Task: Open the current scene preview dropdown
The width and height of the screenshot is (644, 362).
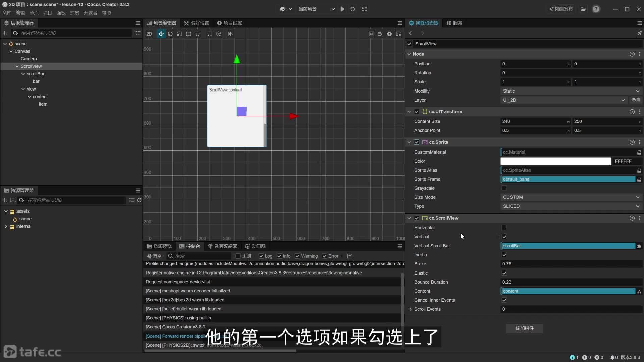Action: click(316, 9)
